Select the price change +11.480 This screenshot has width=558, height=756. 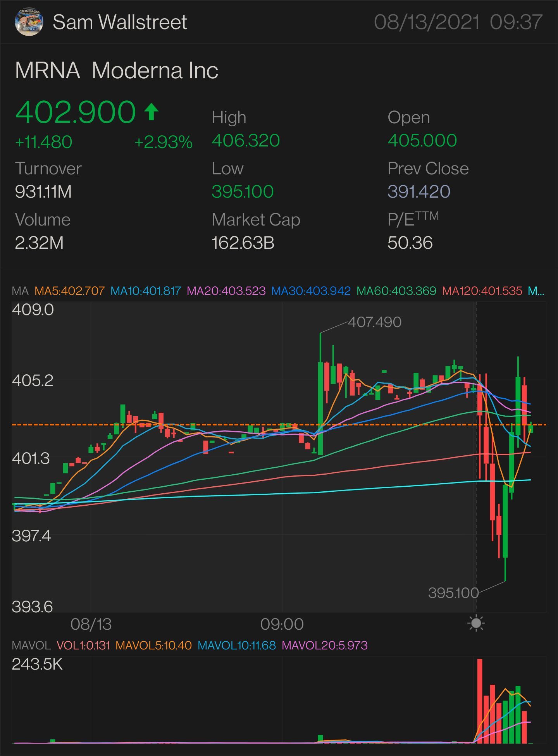point(43,142)
